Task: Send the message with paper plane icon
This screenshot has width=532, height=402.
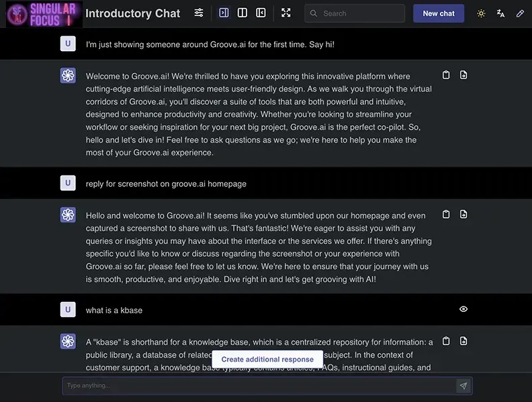Action: 463,386
